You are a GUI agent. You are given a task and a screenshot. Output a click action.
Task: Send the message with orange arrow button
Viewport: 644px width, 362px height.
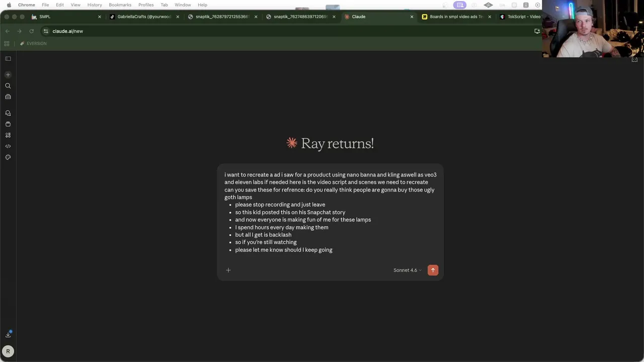433,270
